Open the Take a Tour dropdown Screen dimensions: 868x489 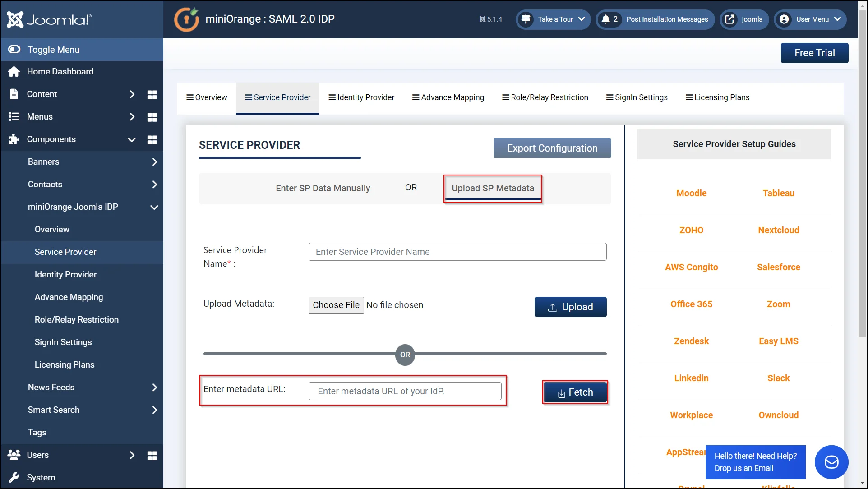point(553,19)
